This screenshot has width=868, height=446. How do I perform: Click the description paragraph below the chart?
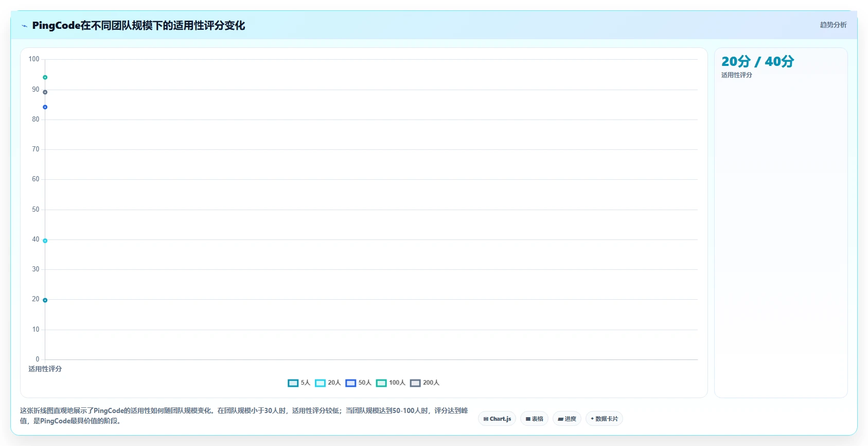244,416
